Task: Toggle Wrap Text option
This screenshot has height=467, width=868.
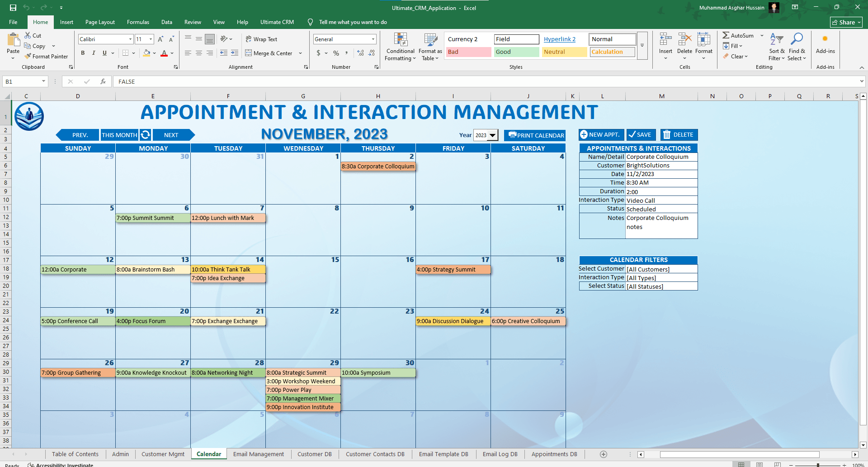Action: tap(261, 39)
